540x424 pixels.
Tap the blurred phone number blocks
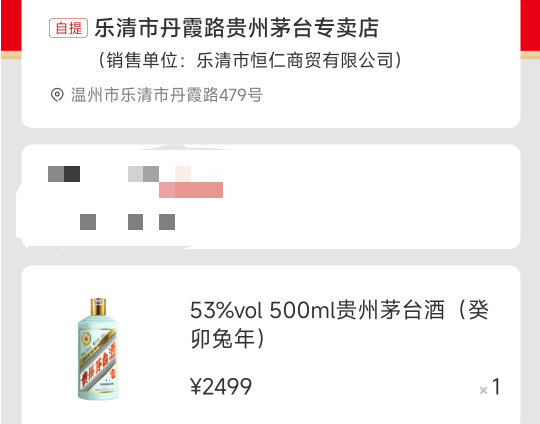coord(144,174)
